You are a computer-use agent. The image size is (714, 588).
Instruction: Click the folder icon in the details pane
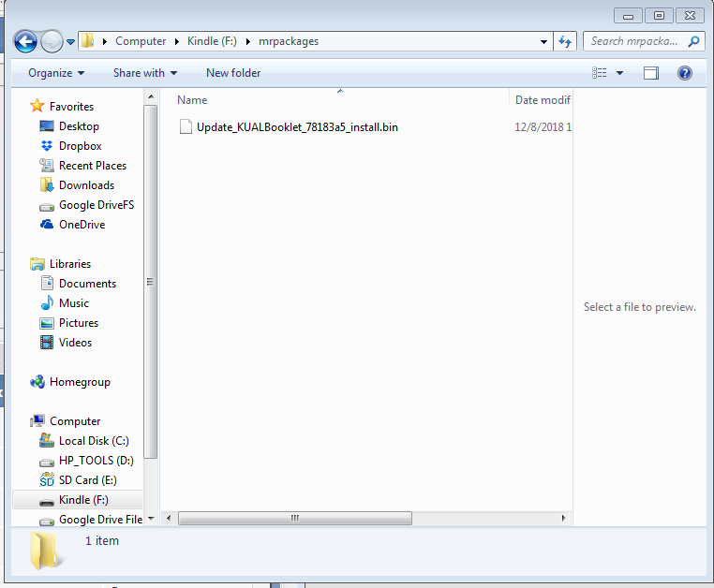pos(45,551)
